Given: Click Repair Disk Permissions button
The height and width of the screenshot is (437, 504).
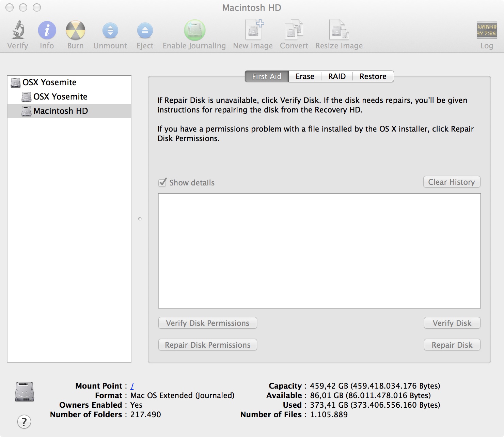Looking at the screenshot, I should point(208,345).
